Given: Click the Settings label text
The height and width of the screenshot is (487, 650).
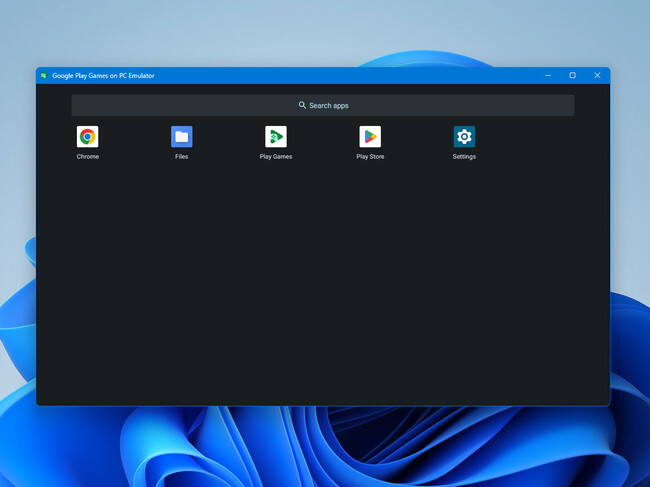Looking at the screenshot, I should 464,157.
